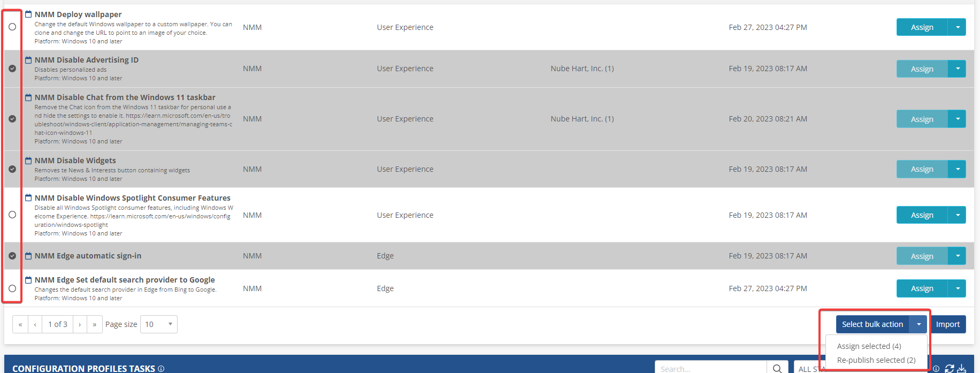The image size is (980, 373).
Task: Assign the NMM Edge Set default search provider profile
Action: point(922,288)
